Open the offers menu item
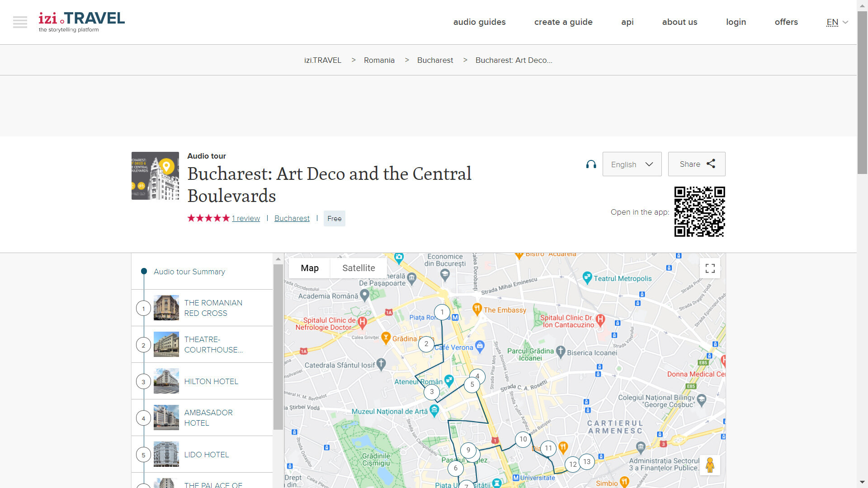Screen dimensions: 868x488 786,22
